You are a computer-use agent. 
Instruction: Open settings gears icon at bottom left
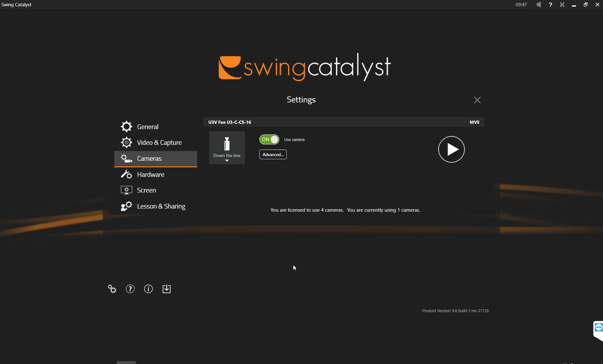click(112, 289)
